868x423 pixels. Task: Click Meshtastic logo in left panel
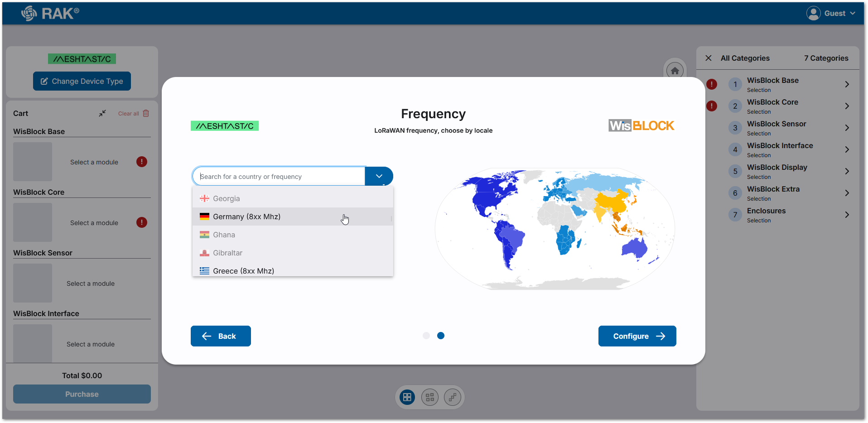(x=82, y=59)
